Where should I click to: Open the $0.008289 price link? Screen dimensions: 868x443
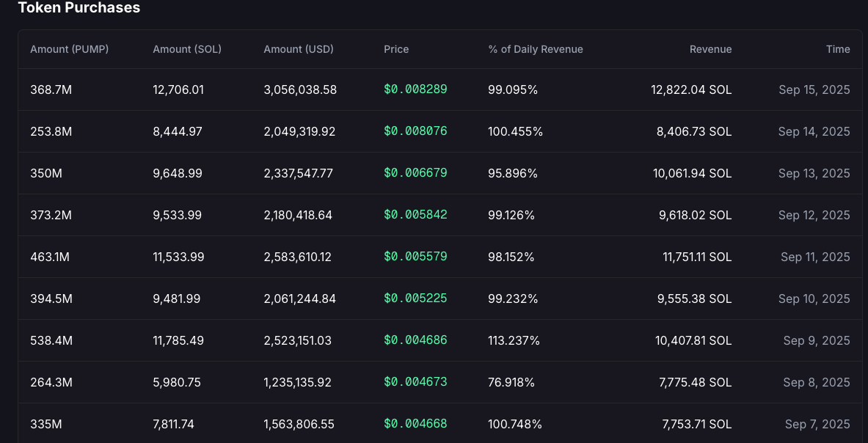tap(415, 89)
